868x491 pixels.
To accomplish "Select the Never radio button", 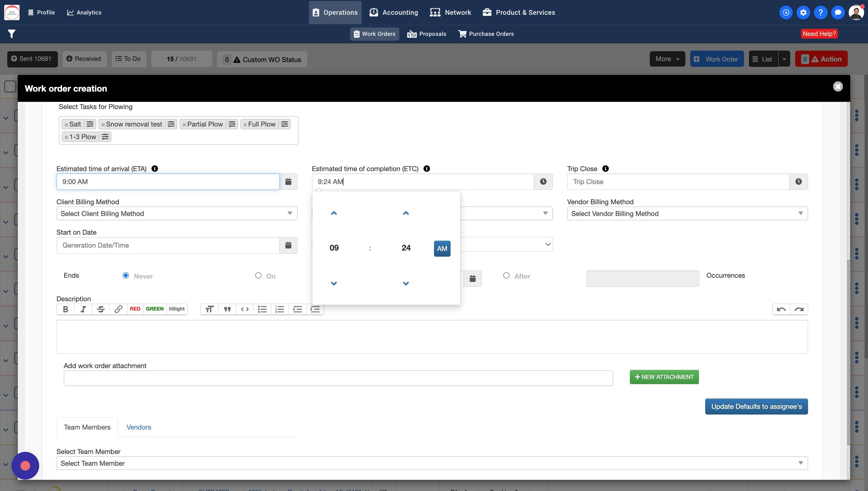I will (126, 276).
